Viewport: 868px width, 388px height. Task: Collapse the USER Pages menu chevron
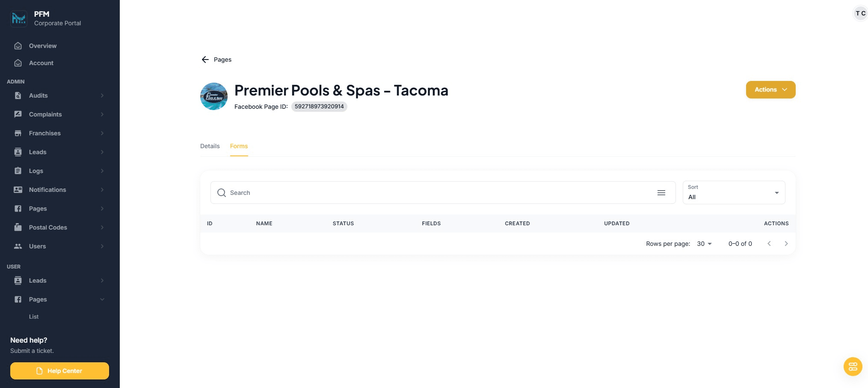(x=102, y=299)
